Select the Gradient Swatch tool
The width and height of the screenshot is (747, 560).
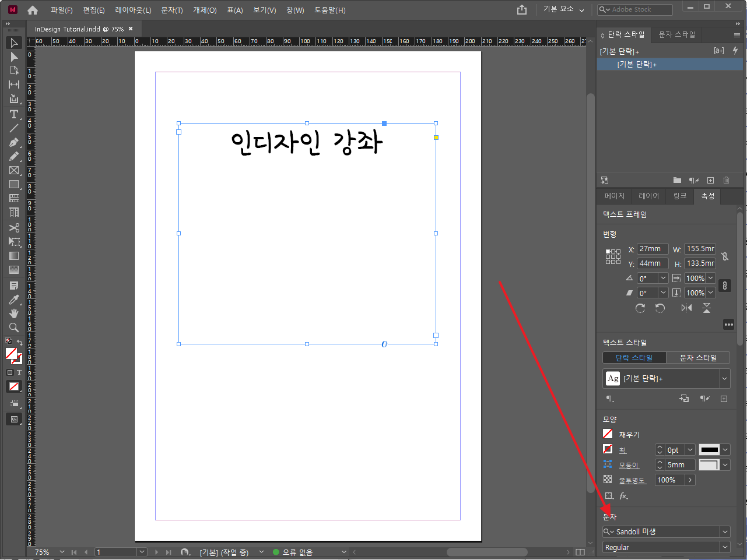point(14,256)
